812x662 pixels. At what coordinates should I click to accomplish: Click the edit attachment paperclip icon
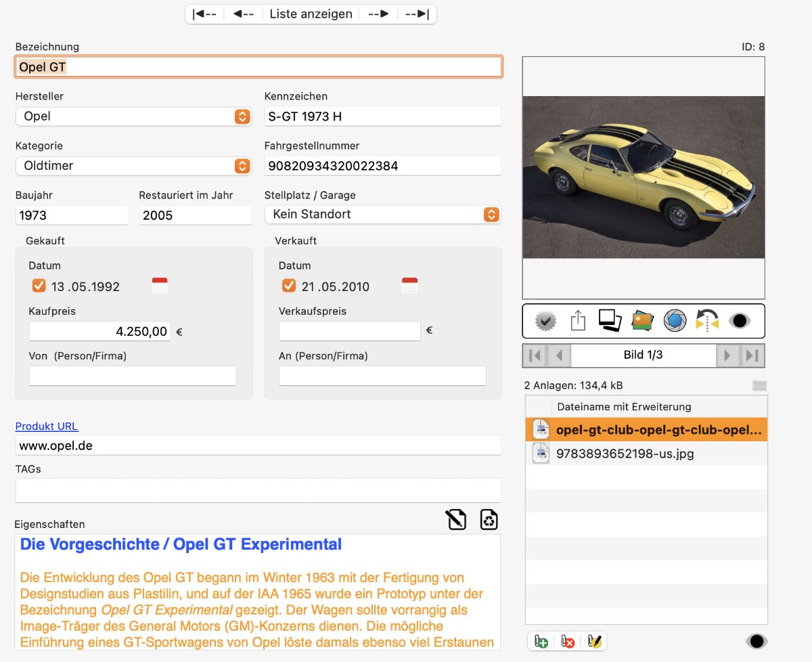[x=594, y=641]
